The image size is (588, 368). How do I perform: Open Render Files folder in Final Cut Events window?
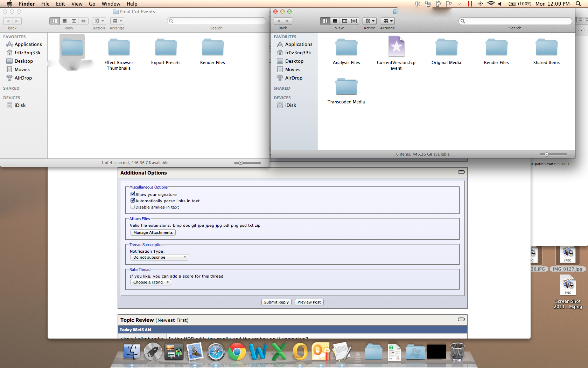tap(212, 48)
